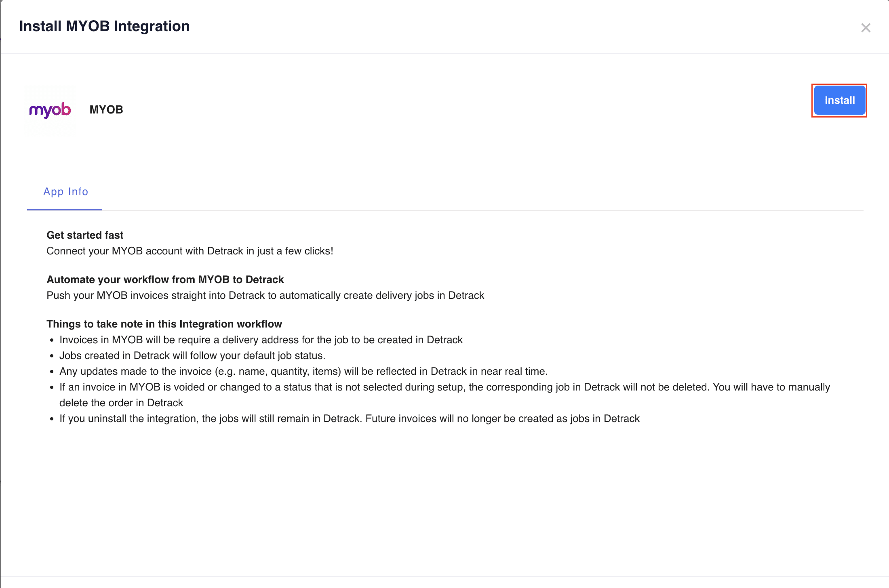889x588 pixels.
Task: Open the App Info tab
Action: tap(65, 191)
